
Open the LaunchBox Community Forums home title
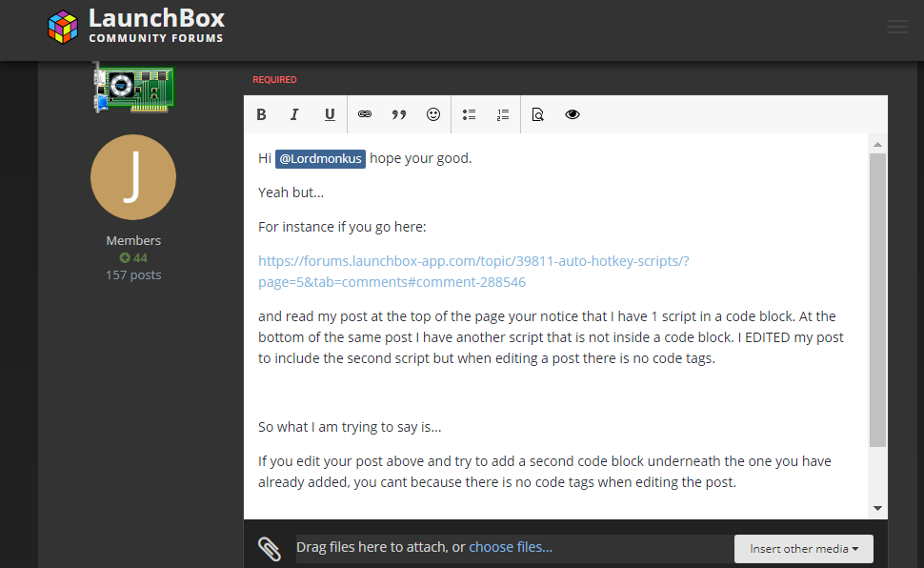point(156,26)
